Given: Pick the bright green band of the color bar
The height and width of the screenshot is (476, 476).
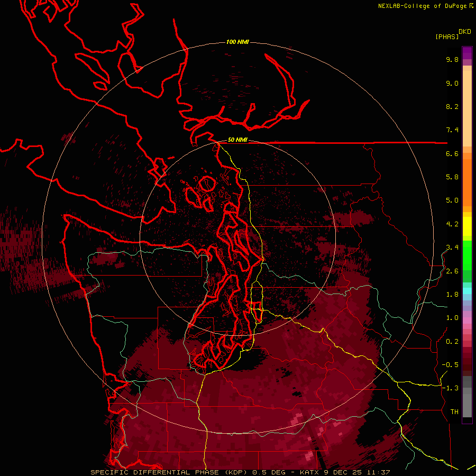Looking at the screenshot, I should [x=467, y=255].
